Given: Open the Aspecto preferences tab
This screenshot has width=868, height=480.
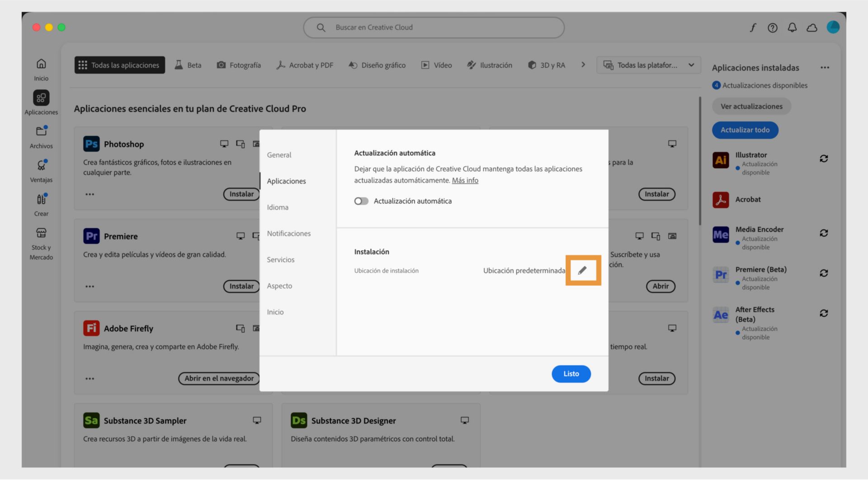Looking at the screenshot, I should coord(279,286).
